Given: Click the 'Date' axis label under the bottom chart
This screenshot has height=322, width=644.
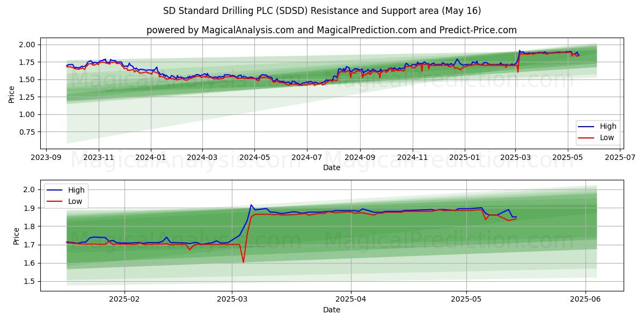Looking at the screenshot, I should click(332, 310).
